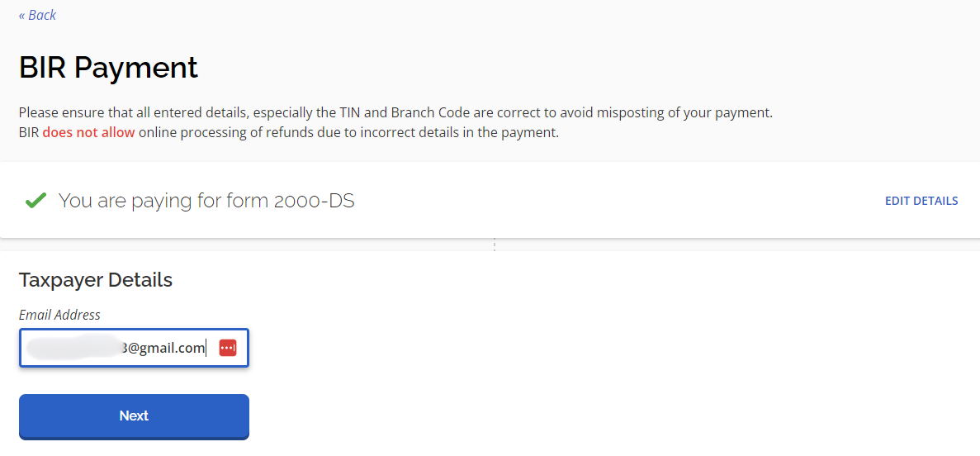Click the Taxpayer Details section heading
980x456 pixels.
[96, 279]
